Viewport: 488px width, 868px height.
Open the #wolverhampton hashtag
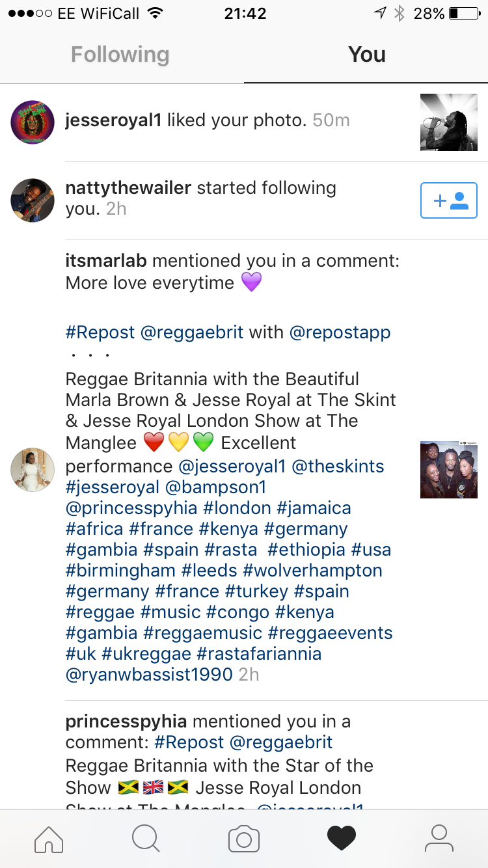click(x=312, y=571)
